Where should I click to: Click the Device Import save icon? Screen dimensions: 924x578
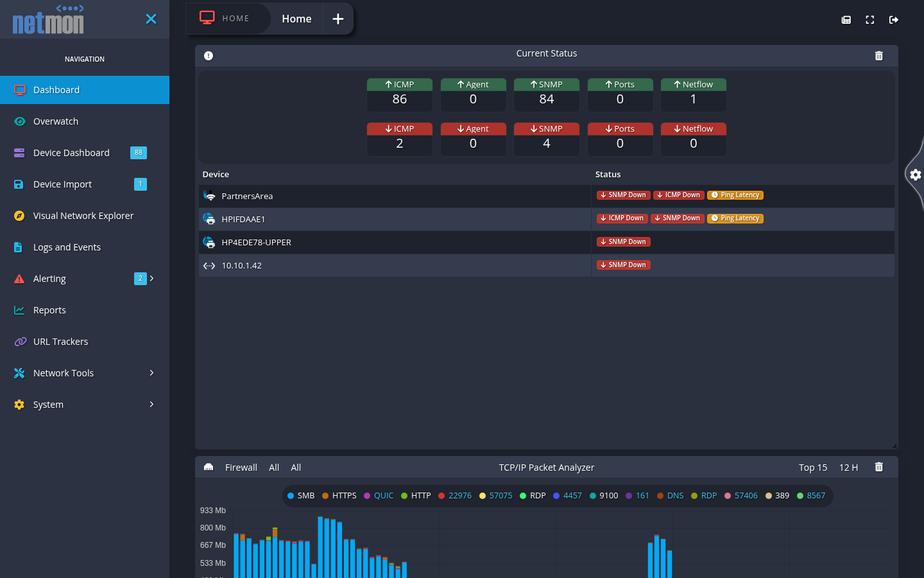click(x=19, y=184)
